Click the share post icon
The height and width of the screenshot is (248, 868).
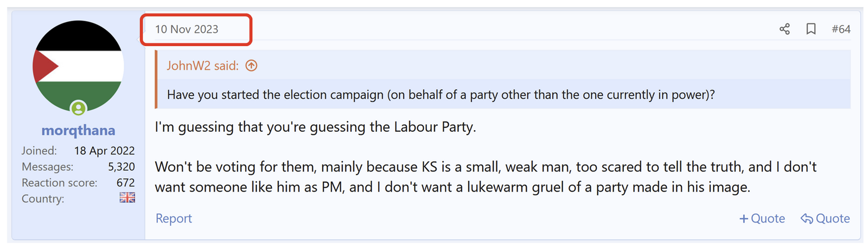[x=784, y=29]
